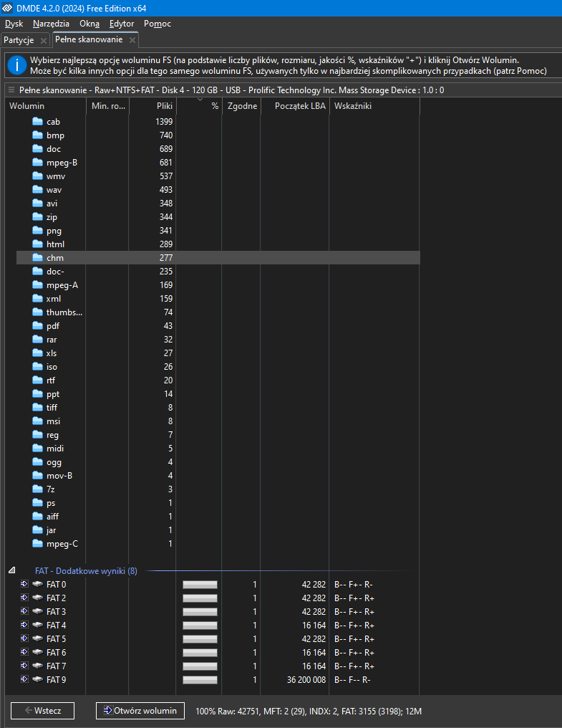The image size is (562, 728).
Task: Click the FAT 4 drive icon
Action: (38, 625)
